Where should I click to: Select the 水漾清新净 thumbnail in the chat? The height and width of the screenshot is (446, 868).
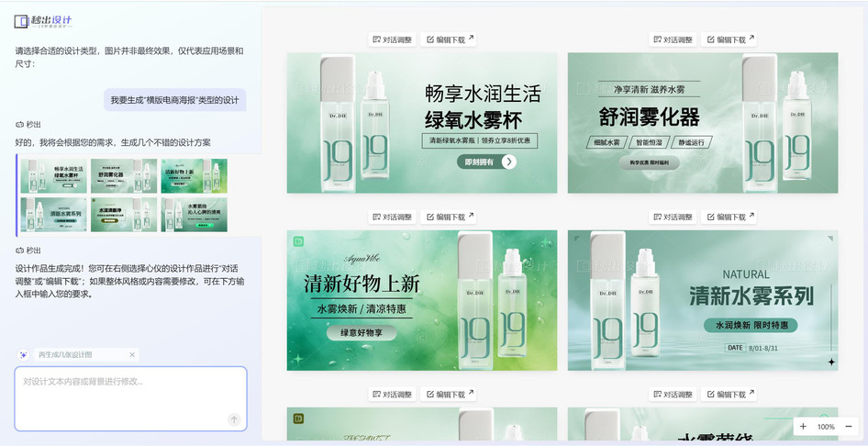pos(124,215)
